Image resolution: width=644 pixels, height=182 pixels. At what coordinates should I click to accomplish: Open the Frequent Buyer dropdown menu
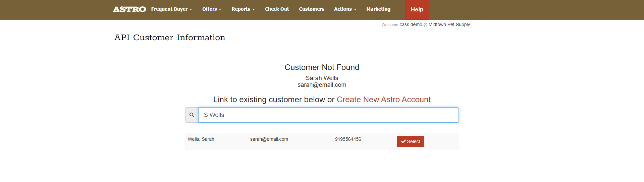coord(171,9)
